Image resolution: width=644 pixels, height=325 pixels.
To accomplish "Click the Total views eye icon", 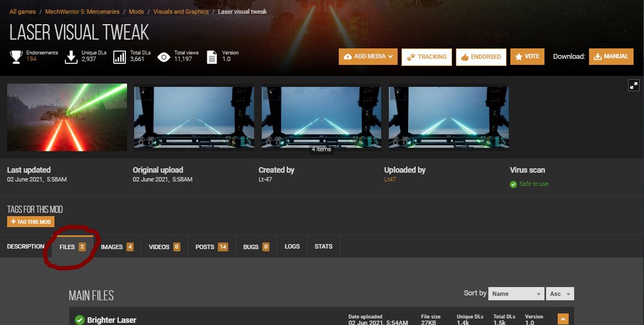I will [164, 57].
